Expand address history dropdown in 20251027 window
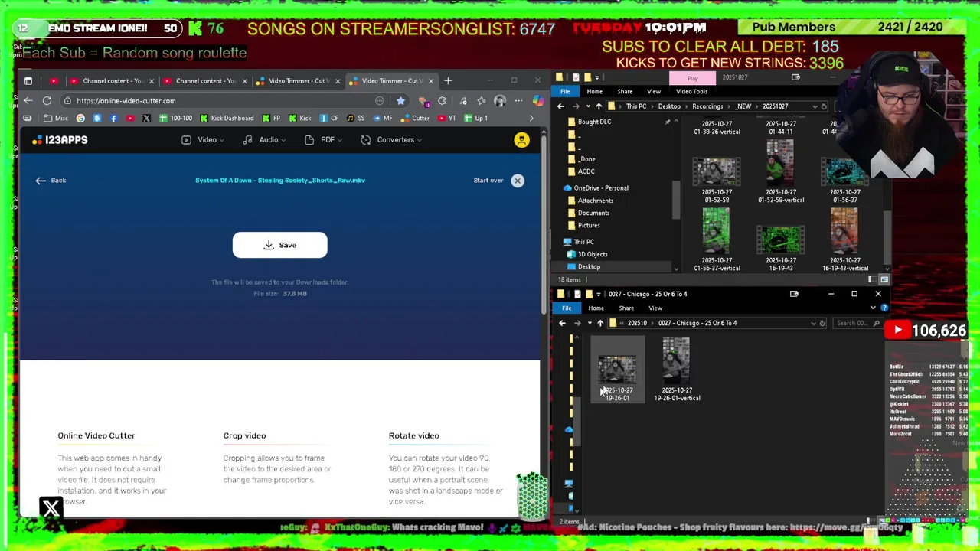The height and width of the screenshot is (551, 980). pos(815,107)
